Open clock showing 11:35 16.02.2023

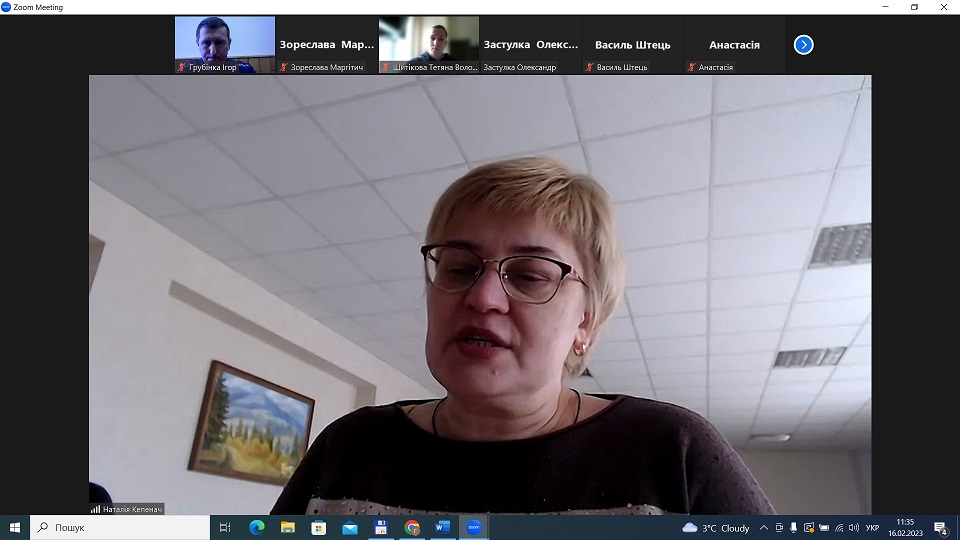point(905,528)
